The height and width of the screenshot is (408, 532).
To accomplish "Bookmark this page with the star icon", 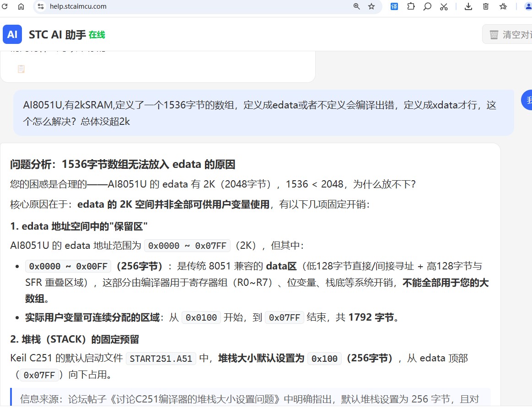I will (371, 6).
